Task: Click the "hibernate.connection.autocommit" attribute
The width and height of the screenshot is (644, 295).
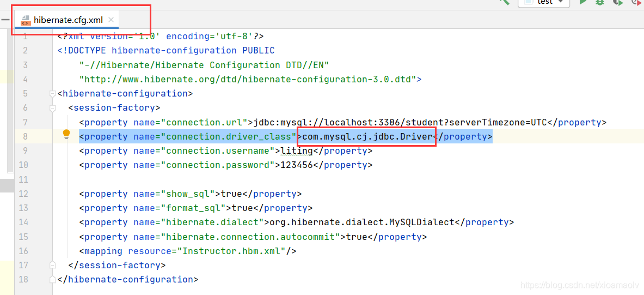Action: (x=251, y=237)
